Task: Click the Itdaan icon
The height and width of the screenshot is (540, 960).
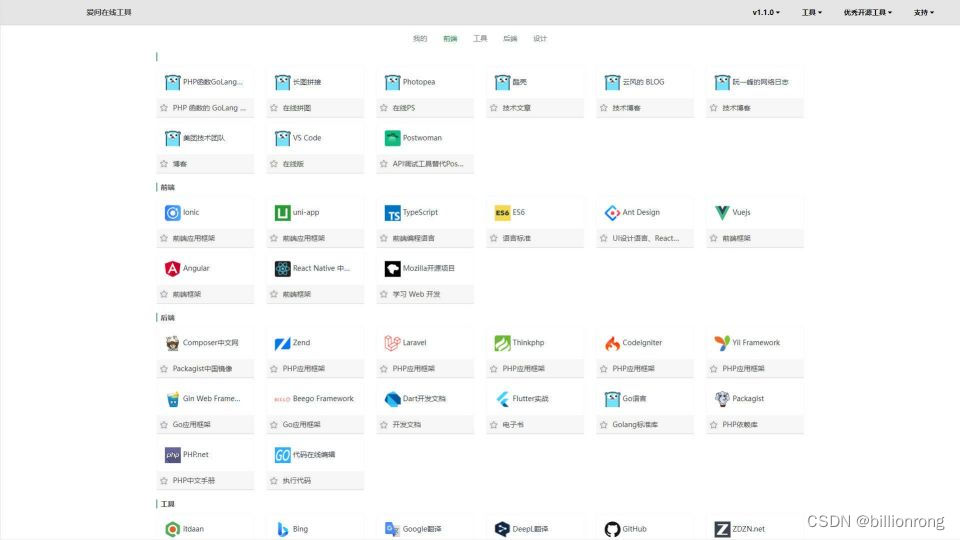Action: [x=173, y=529]
